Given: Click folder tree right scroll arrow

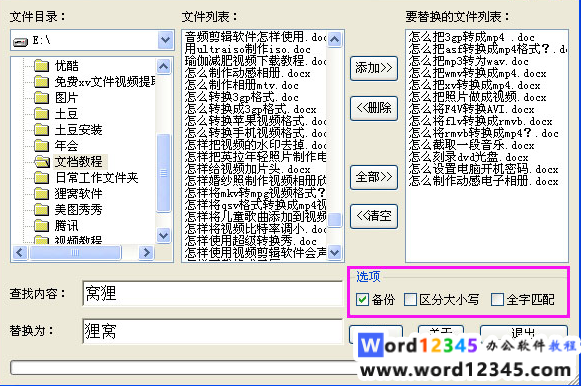Looking at the screenshot, I should [x=146, y=253].
